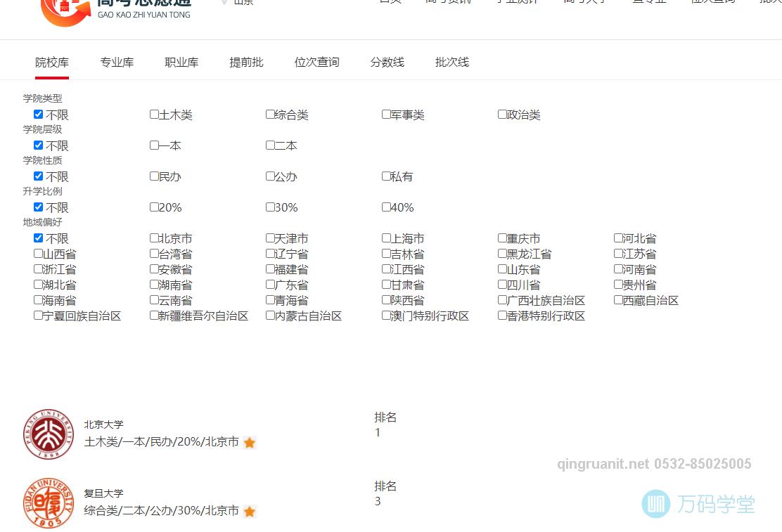Check the 西藏自治区 region checkbox
Viewport: 782px width, 532px height.
coord(617,300)
